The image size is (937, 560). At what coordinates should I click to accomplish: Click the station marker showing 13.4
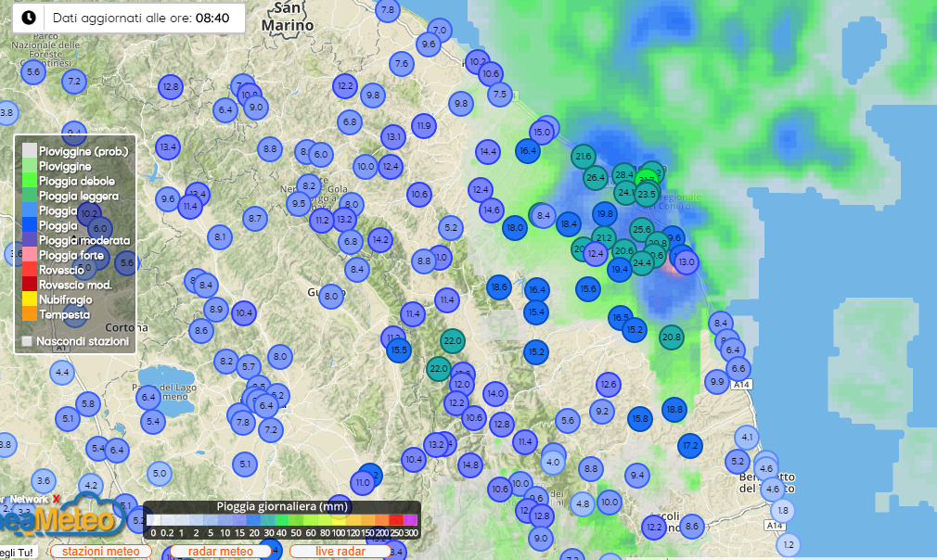point(168,146)
